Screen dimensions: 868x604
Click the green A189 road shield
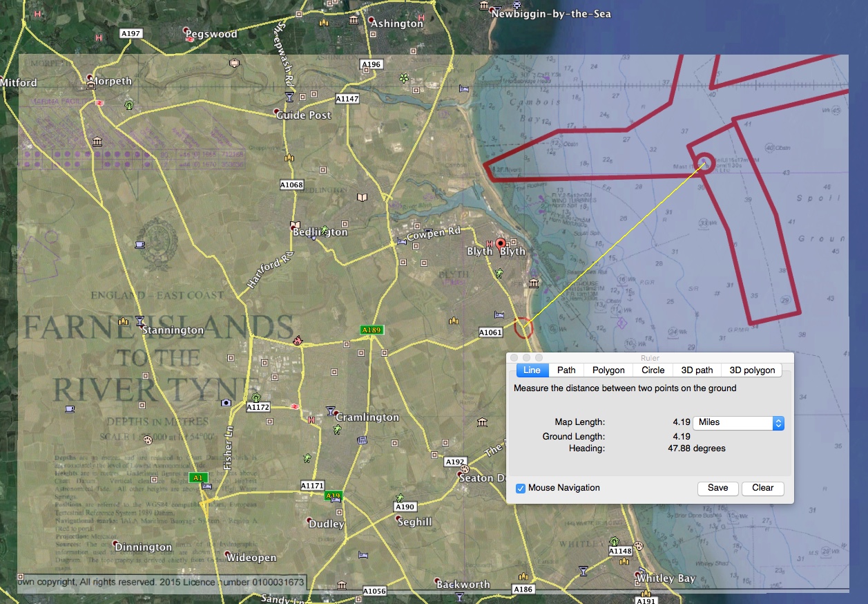click(372, 330)
